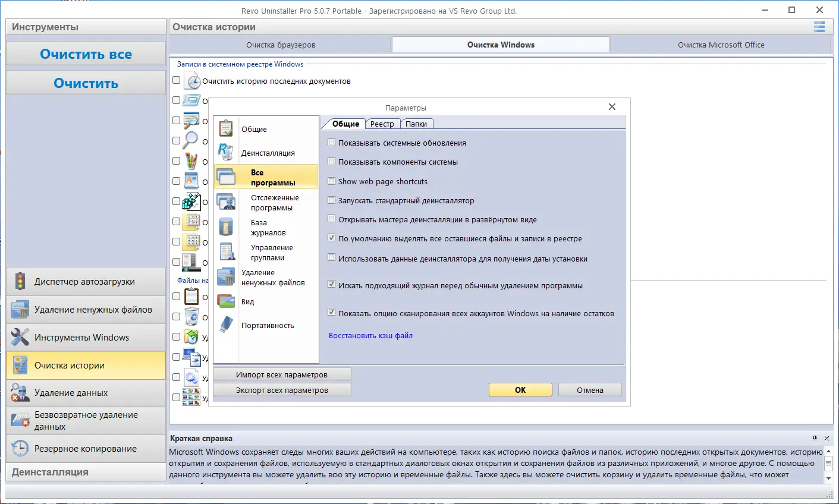Click the Очистить button

point(86,83)
